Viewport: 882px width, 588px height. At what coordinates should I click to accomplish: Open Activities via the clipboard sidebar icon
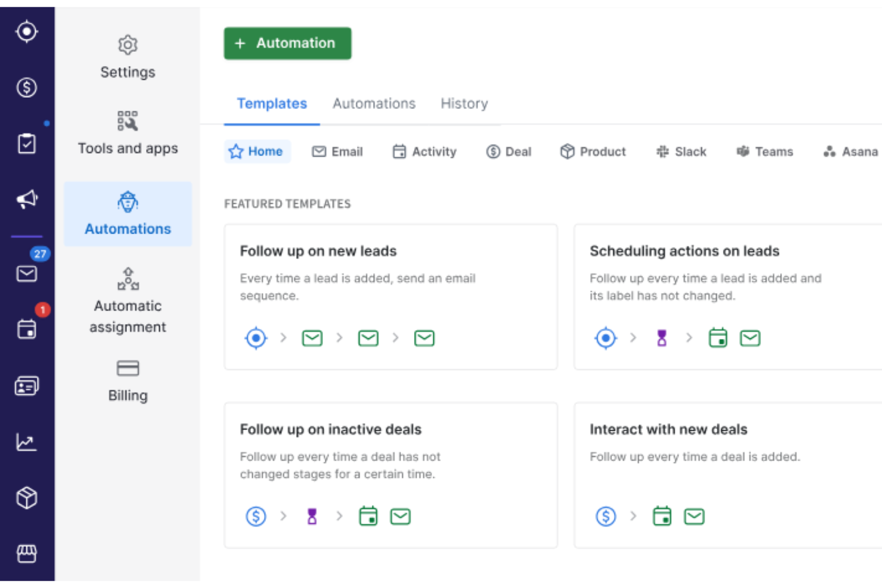pos(27,143)
